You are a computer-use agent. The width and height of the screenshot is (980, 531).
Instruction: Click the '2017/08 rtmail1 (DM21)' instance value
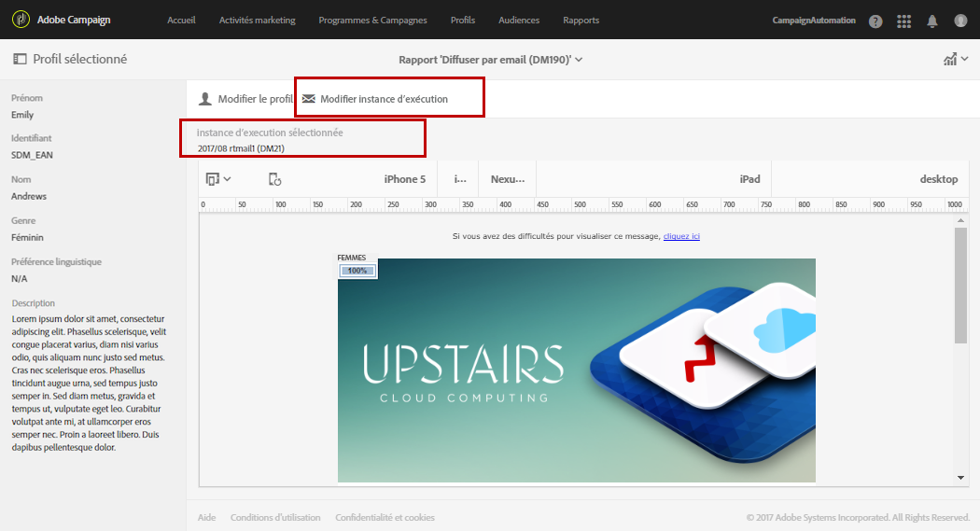pos(241,148)
